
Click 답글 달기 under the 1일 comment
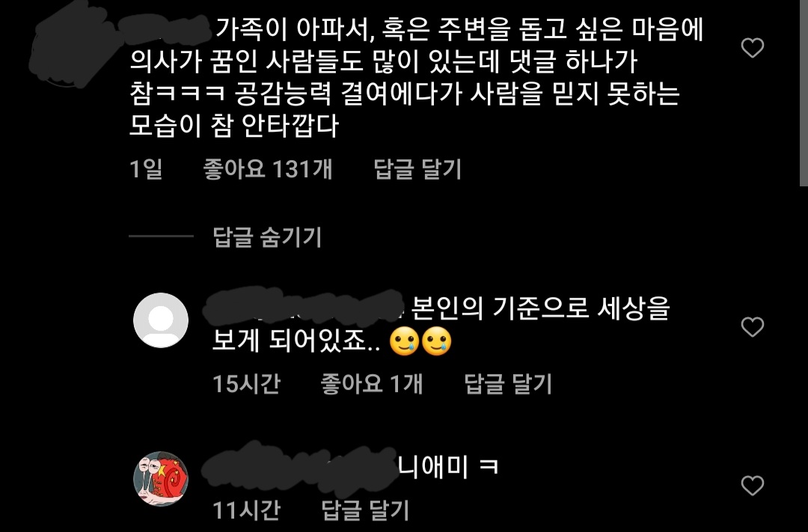tap(417, 169)
